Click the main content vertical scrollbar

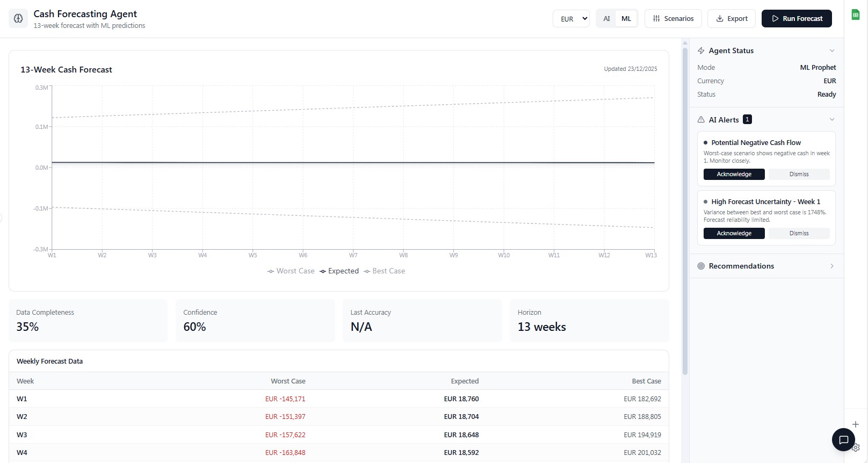[x=685, y=211]
